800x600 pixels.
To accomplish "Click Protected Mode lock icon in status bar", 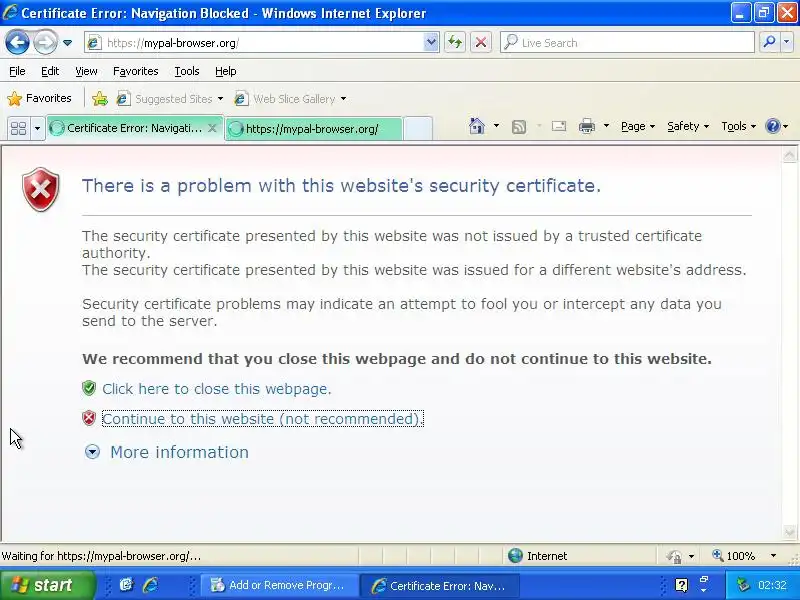I will click(674, 556).
